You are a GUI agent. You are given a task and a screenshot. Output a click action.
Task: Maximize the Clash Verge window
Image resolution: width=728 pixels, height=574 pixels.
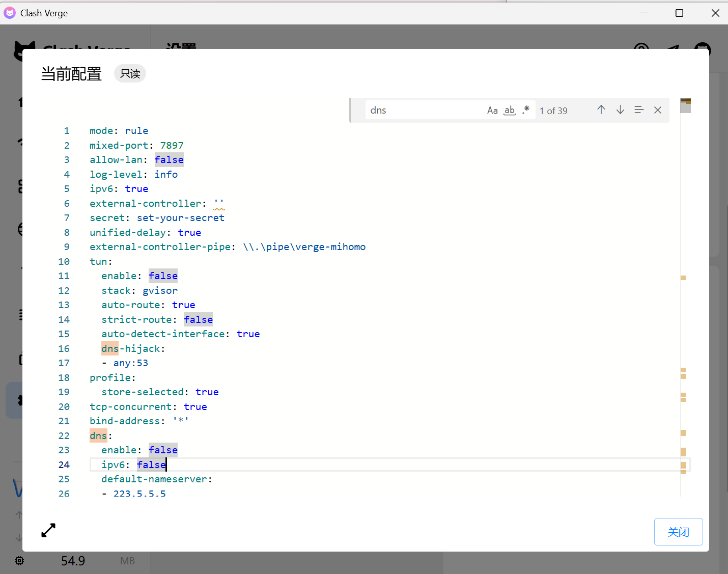coord(679,13)
